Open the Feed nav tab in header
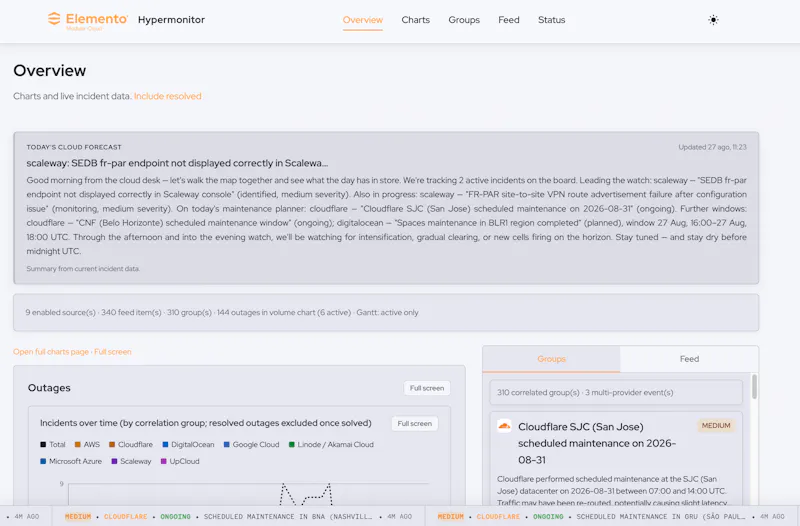 509,20
